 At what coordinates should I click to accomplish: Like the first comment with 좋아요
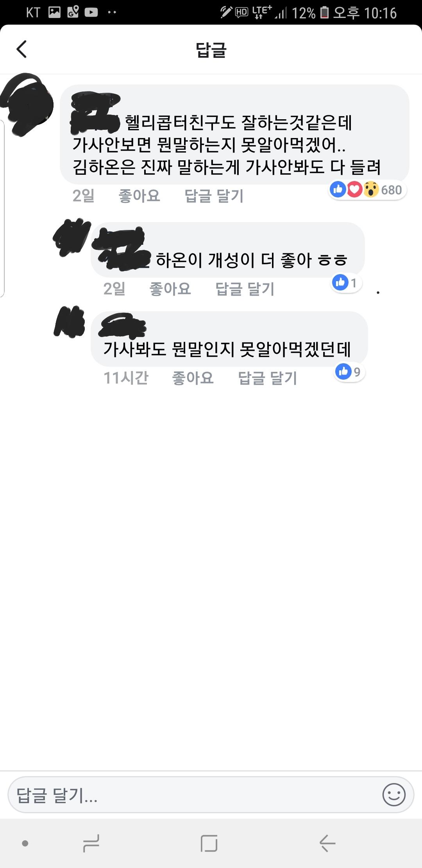[139, 195]
